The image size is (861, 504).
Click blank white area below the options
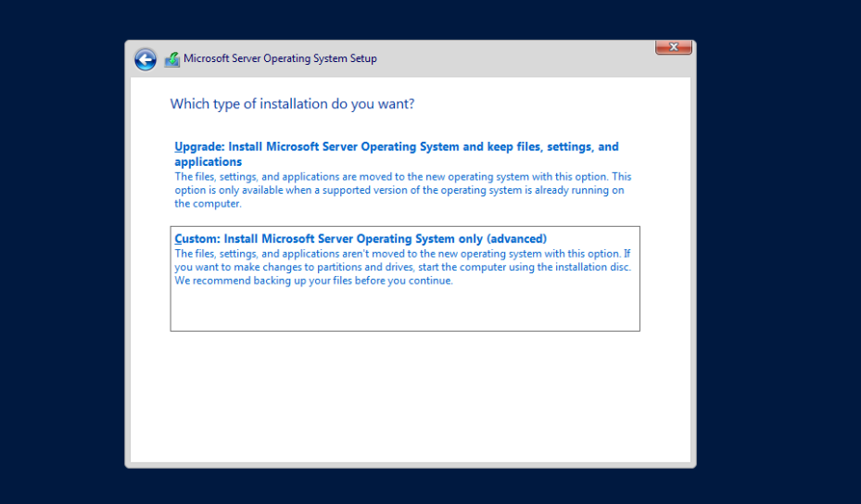coord(408,398)
